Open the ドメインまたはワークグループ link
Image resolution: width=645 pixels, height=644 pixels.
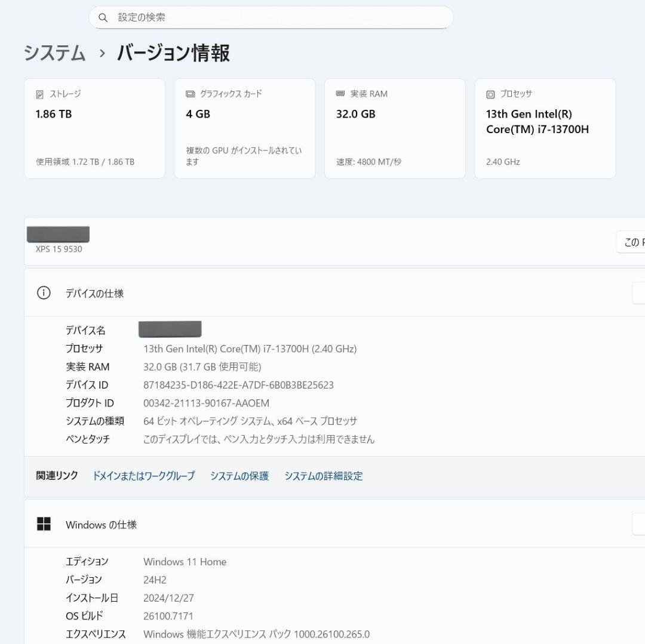coord(143,476)
